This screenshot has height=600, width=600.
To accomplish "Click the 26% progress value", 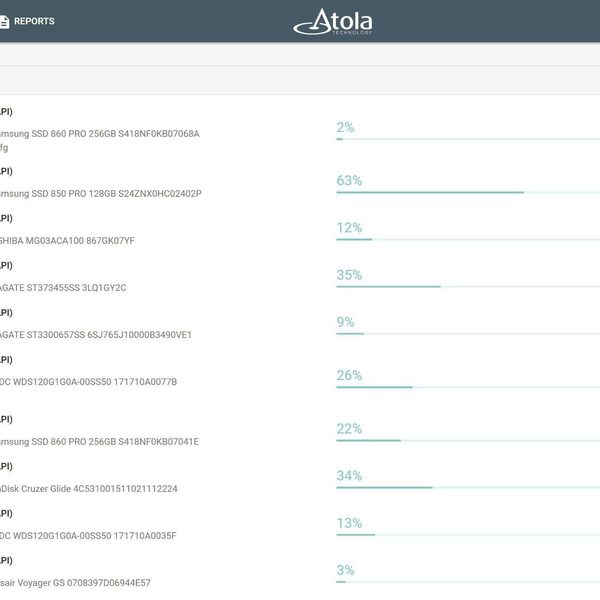I will pyautogui.click(x=349, y=375).
